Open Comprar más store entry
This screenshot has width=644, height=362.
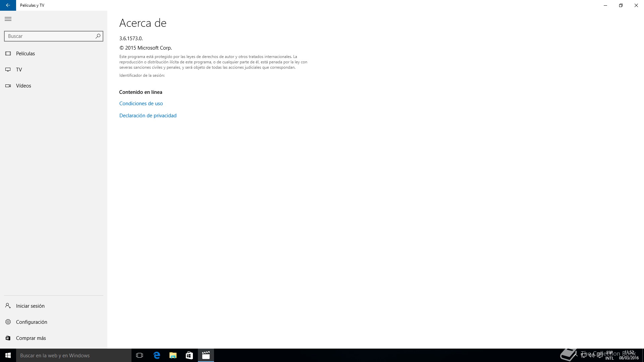click(54, 338)
